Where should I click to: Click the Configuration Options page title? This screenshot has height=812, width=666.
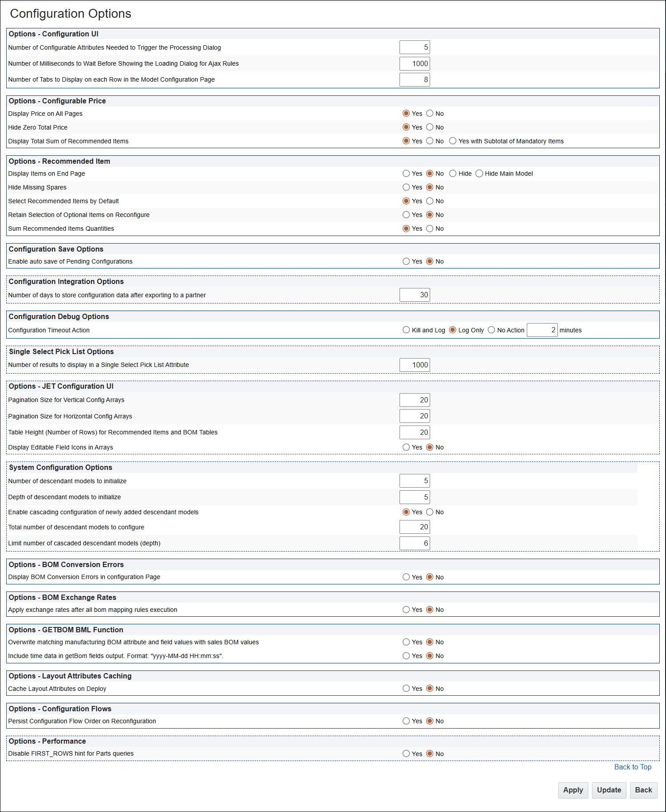coord(71,14)
